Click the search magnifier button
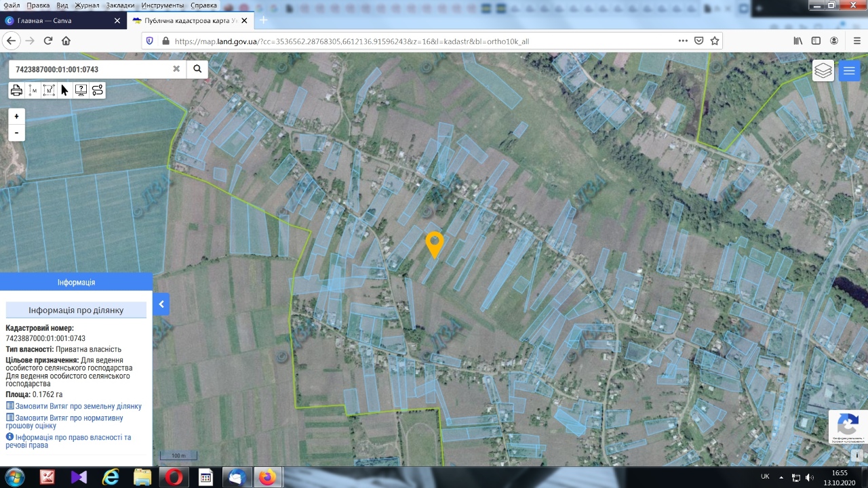 pos(197,69)
